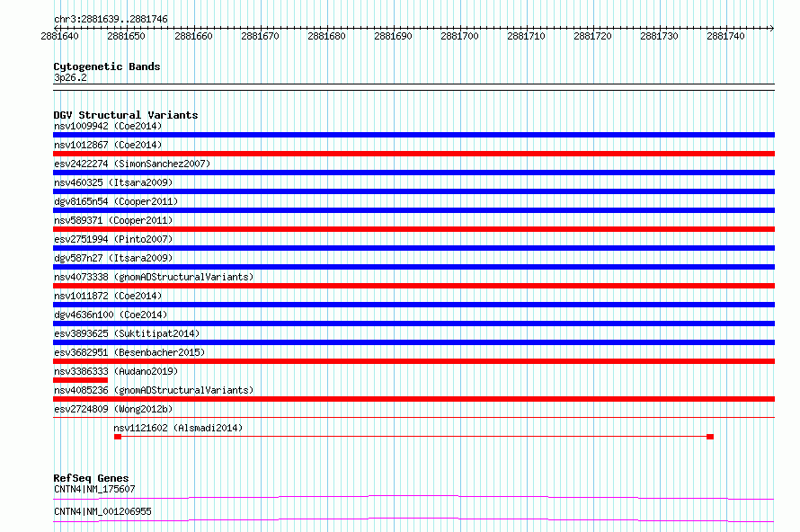
Task: Click the thin red line for esv2724809
Action: (x=413, y=417)
